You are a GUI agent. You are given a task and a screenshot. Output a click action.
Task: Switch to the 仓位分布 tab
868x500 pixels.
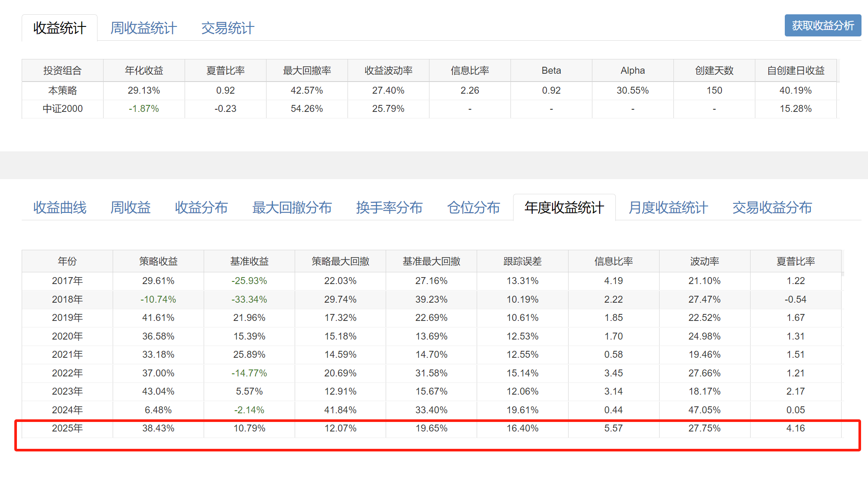click(x=473, y=208)
